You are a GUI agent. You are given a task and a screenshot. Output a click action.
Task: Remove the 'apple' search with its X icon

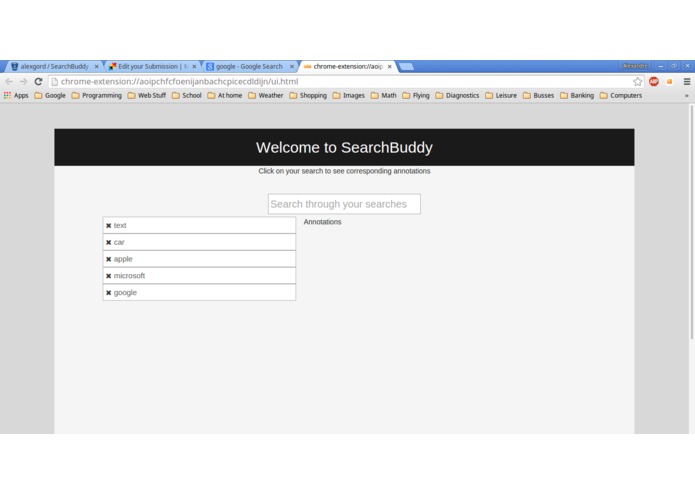coord(109,259)
